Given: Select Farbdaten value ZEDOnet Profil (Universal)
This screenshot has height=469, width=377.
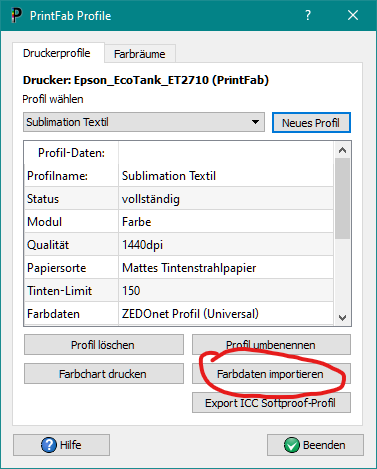Looking at the screenshot, I should click(226, 314).
